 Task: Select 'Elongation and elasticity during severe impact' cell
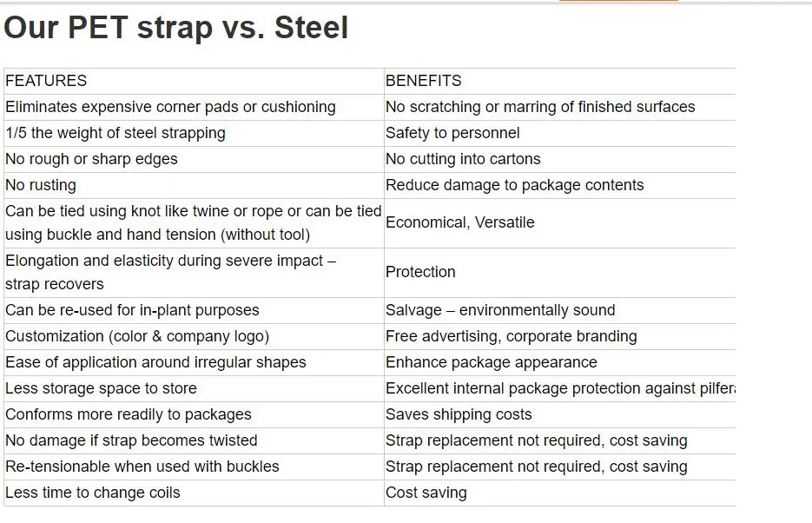pos(194,273)
